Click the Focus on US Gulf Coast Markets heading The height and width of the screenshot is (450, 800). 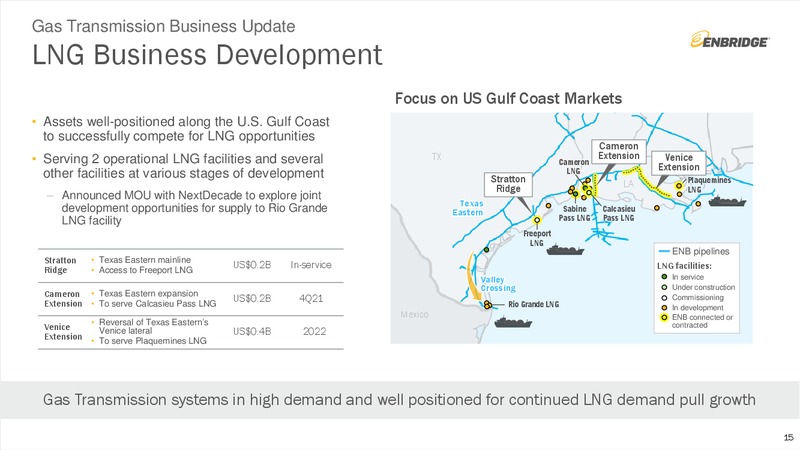pyautogui.click(x=508, y=98)
